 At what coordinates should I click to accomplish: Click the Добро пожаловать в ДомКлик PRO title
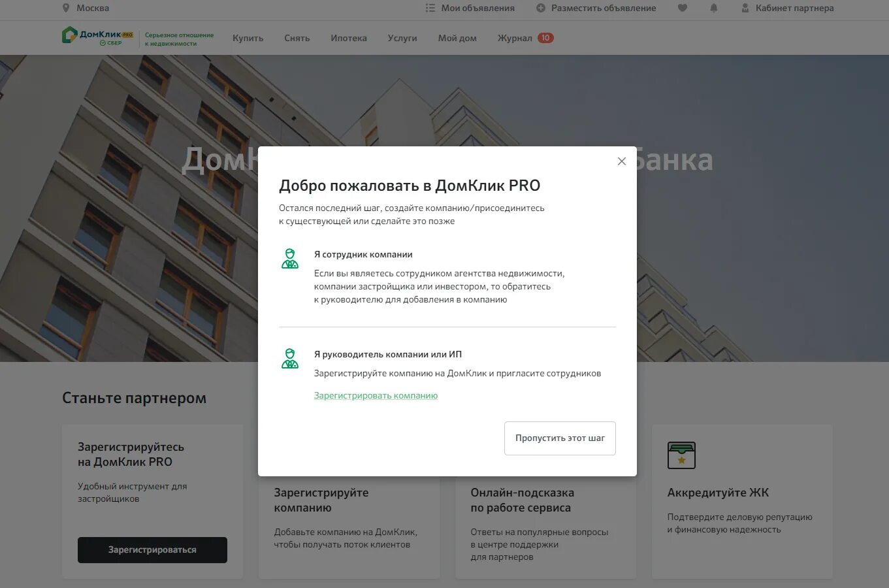[x=410, y=186]
